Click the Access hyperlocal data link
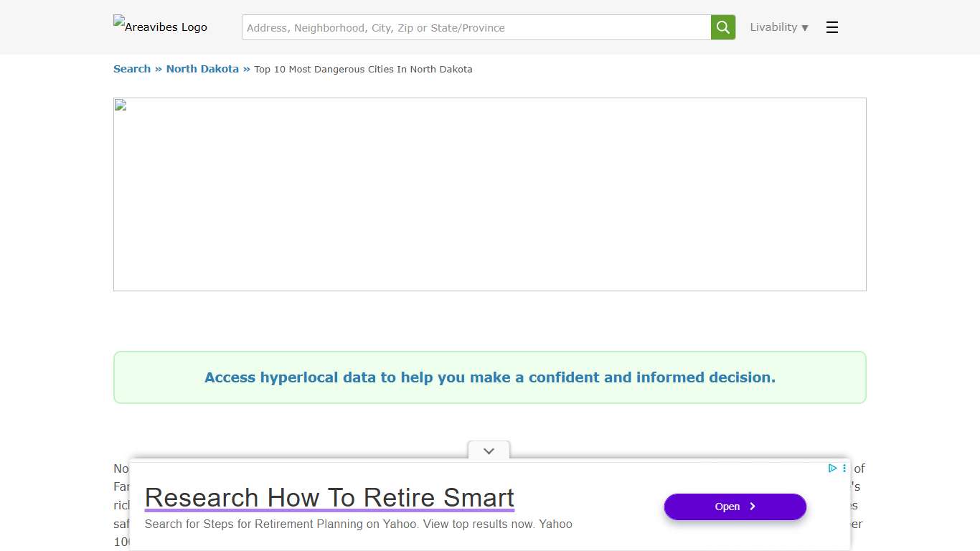Screen dimensions: 980x551 pyautogui.click(x=490, y=377)
